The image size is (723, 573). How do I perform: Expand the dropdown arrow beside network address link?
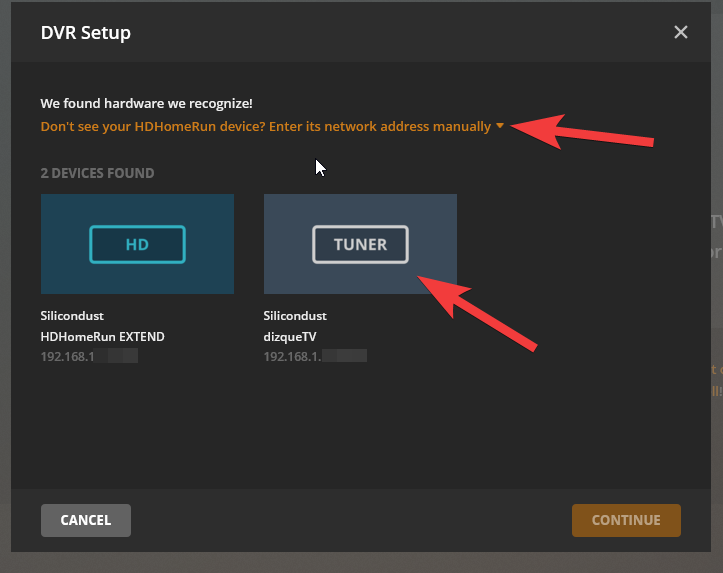[x=500, y=126]
